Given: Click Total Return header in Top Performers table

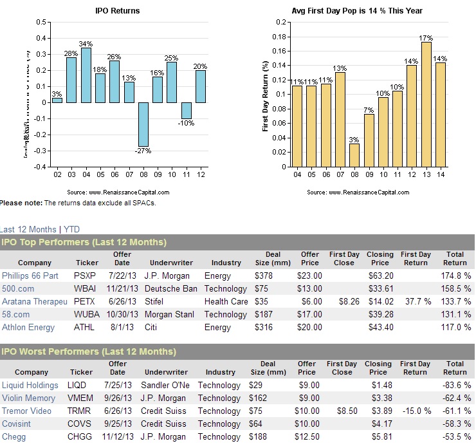Looking at the screenshot, I should [x=455, y=259].
